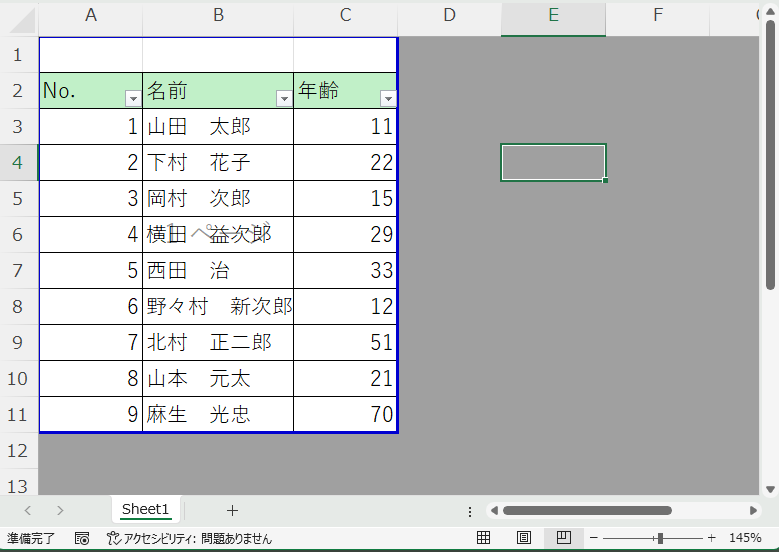
Task: Select the active cell E4
Action: (553, 162)
